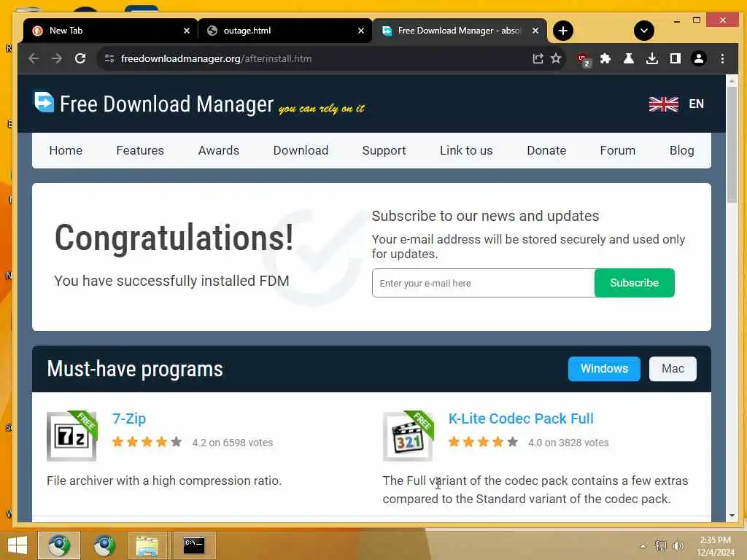
Task: Click the volume speaker tray icon
Action: coord(678,545)
